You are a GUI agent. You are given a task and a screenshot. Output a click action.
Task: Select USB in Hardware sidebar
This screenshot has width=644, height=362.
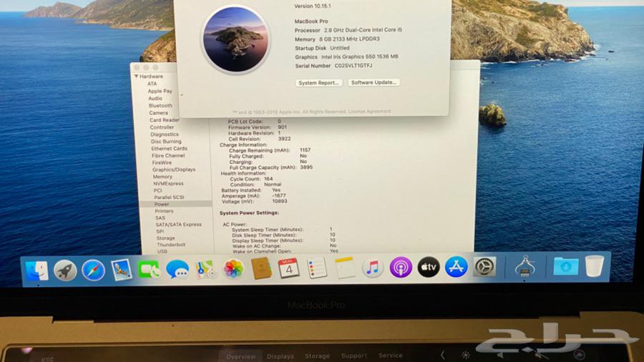pos(162,251)
